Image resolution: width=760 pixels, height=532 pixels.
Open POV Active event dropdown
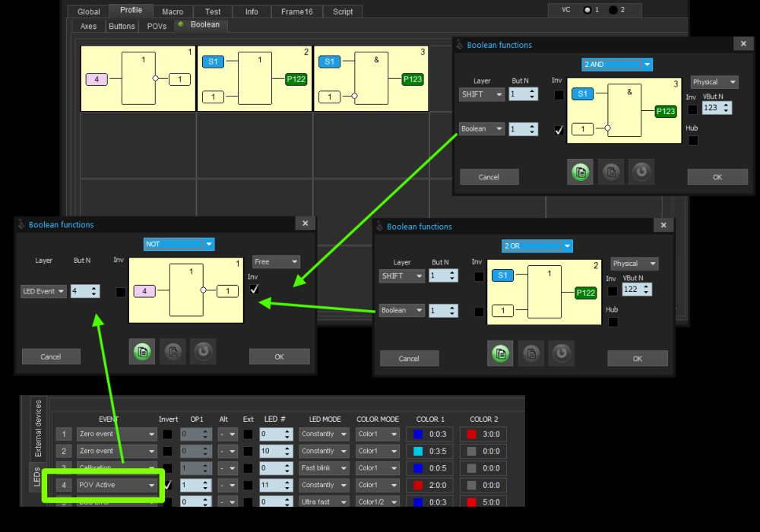coord(117,485)
